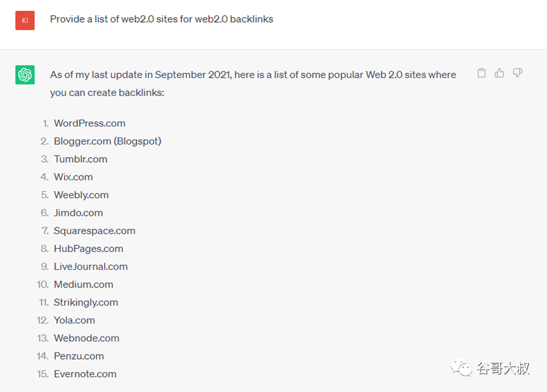Viewport: 547px width, 392px height.
Task: Click the thumbs up icon
Action: (499, 73)
